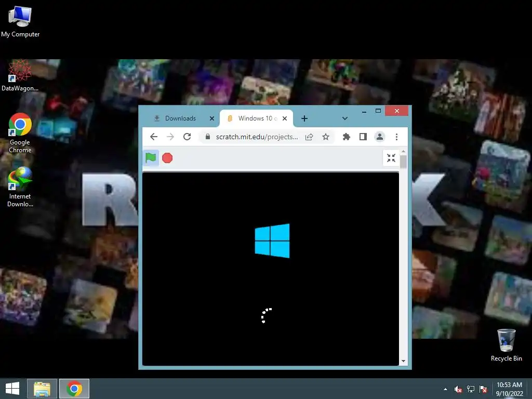
Task: Go forward in Chrome
Action: 170,137
